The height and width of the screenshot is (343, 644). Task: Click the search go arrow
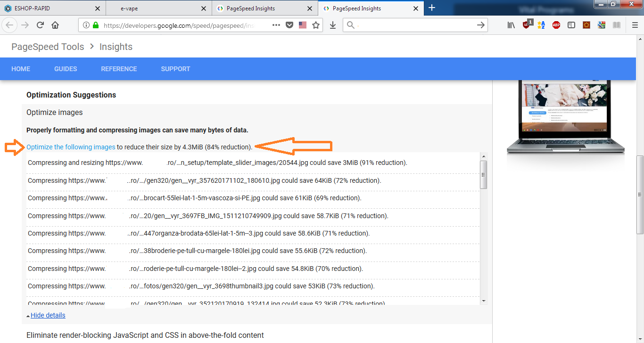pyautogui.click(x=481, y=25)
